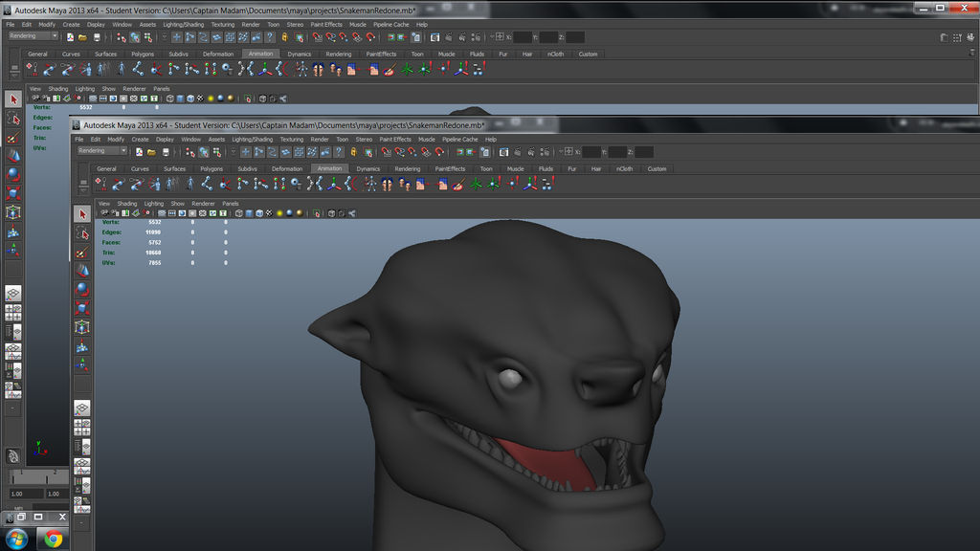980x551 pixels.
Task: Switch to Dynamics shelf tab in back window
Action: [x=299, y=54]
